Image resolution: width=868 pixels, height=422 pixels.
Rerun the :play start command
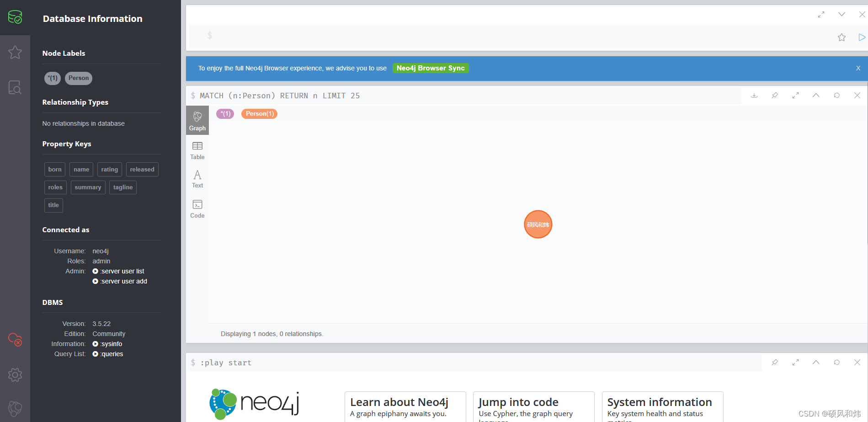pyautogui.click(x=836, y=363)
